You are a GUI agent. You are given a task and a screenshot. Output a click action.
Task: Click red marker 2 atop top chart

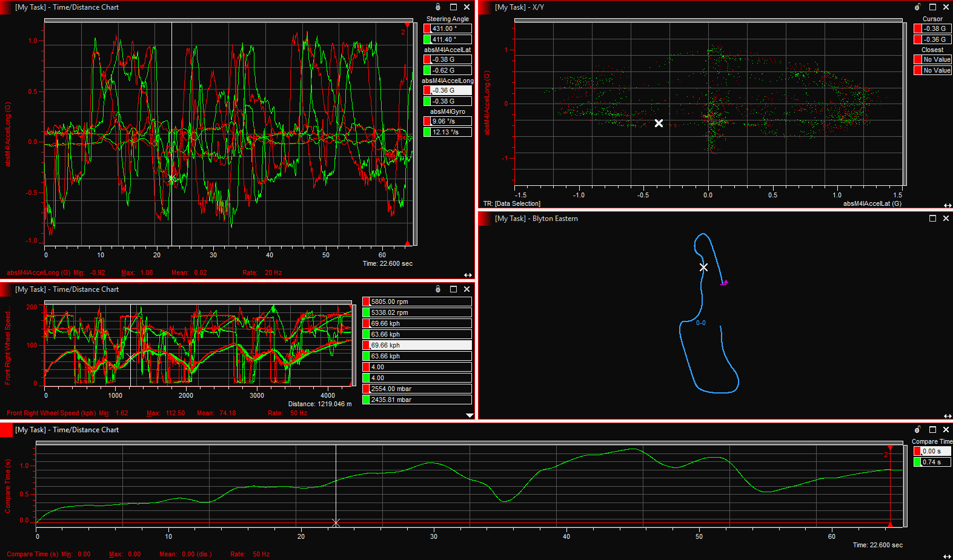point(407,26)
